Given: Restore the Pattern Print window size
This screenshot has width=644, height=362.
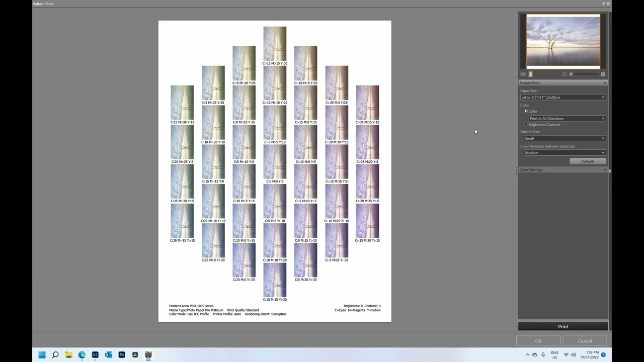Looking at the screenshot, I should 603,4.
